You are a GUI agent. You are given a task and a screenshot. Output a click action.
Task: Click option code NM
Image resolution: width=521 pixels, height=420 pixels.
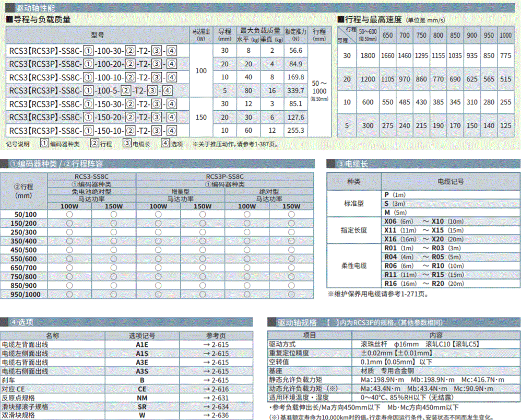(x=142, y=398)
